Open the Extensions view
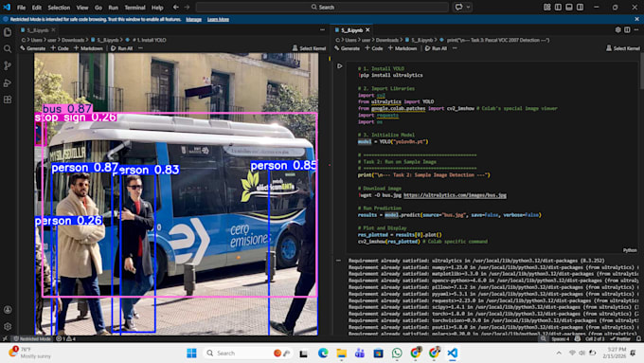The width and height of the screenshot is (644, 363). pos(8,100)
